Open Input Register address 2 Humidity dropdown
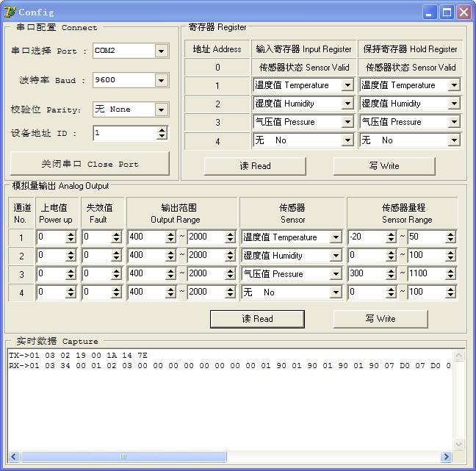Screen dimensions: 476x471 click(x=347, y=104)
